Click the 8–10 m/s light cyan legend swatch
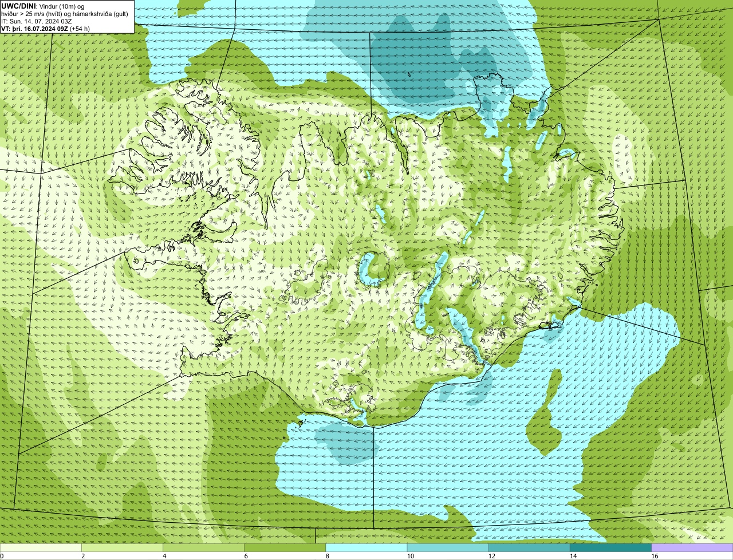733x560 pixels. click(x=366, y=547)
